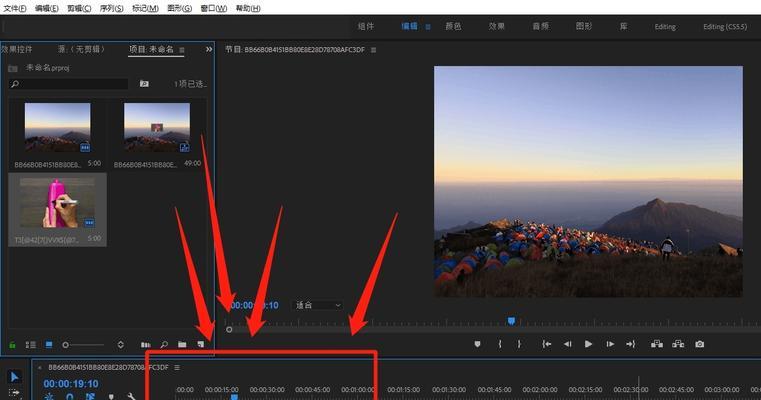Click the project search input field
The width and height of the screenshot is (761, 400).
68,84
